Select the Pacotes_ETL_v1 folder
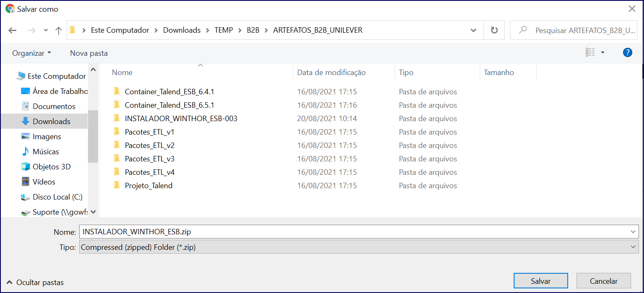 [150, 132]
